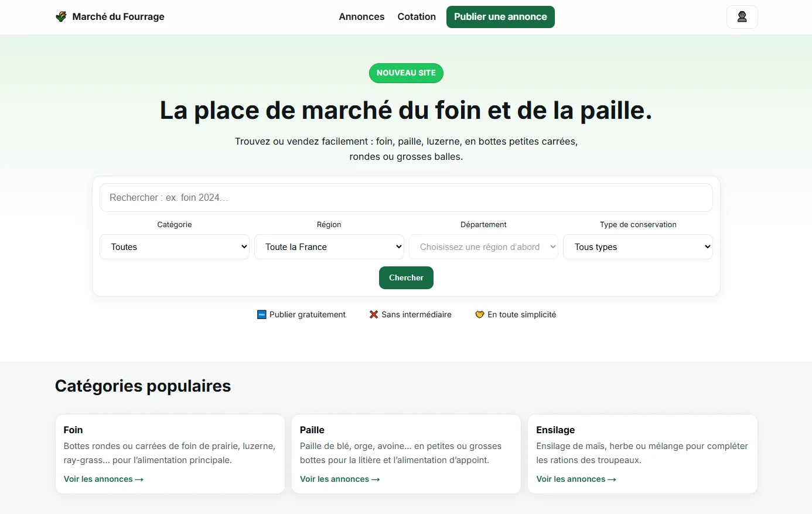Select the Annonces menu item
This screenshot has width=812, height=514.
point(361,16)
